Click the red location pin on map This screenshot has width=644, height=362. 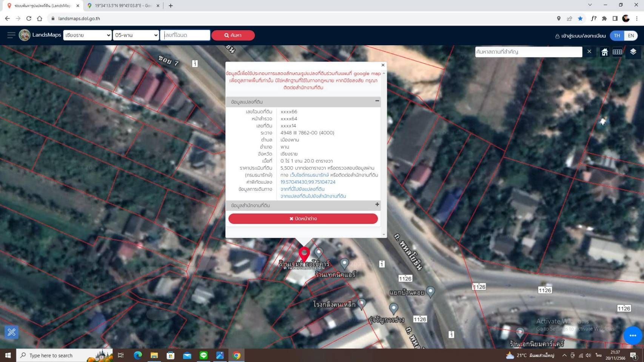click(x=304, y=253)
